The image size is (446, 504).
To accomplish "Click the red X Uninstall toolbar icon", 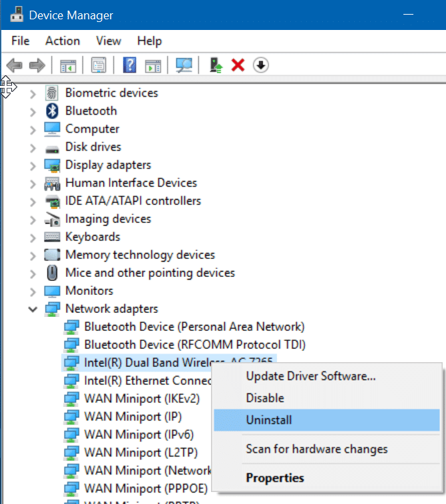I will [x=238, y=65].
